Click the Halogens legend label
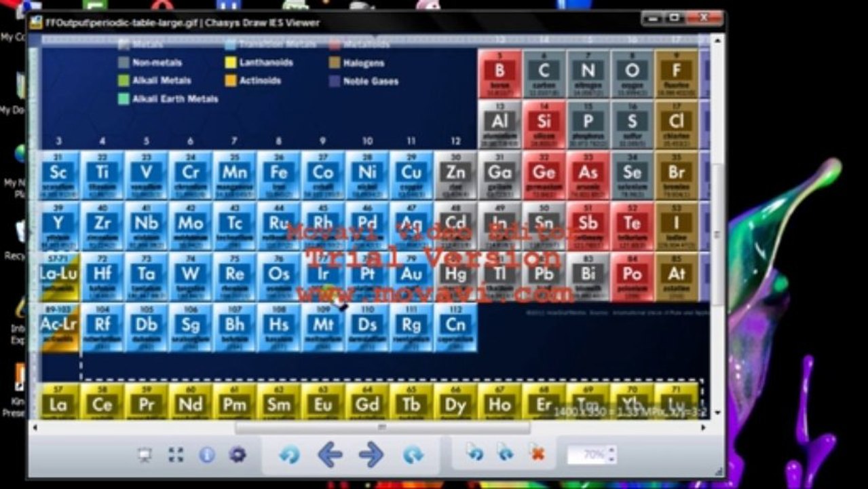 click(364, 63)
